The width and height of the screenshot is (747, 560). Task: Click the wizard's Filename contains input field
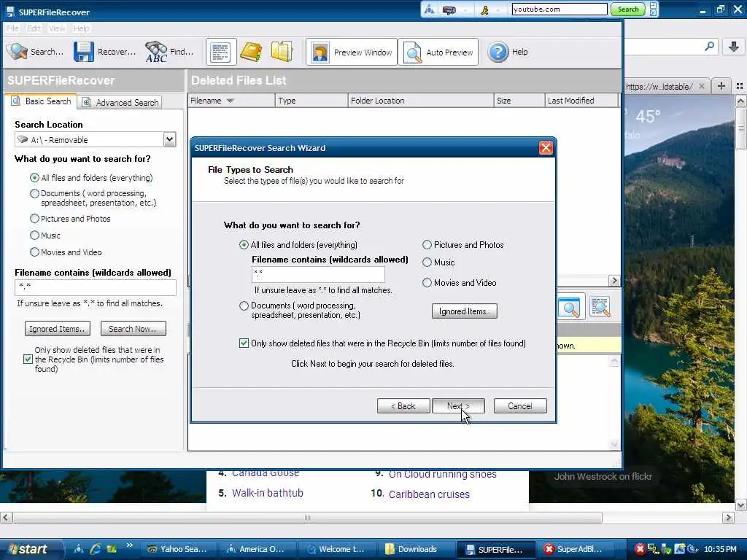point(318,274)
